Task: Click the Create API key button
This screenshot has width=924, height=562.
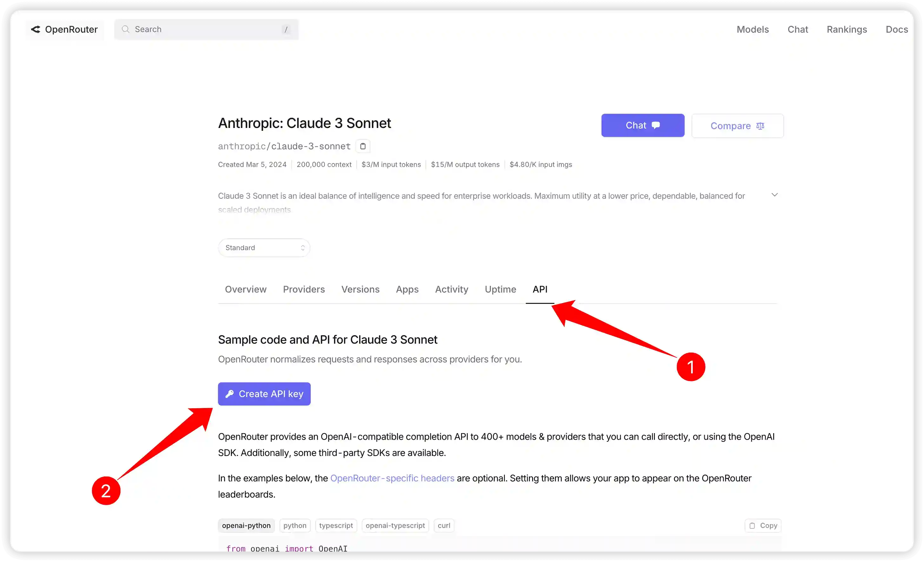Action: coord(264,394)
